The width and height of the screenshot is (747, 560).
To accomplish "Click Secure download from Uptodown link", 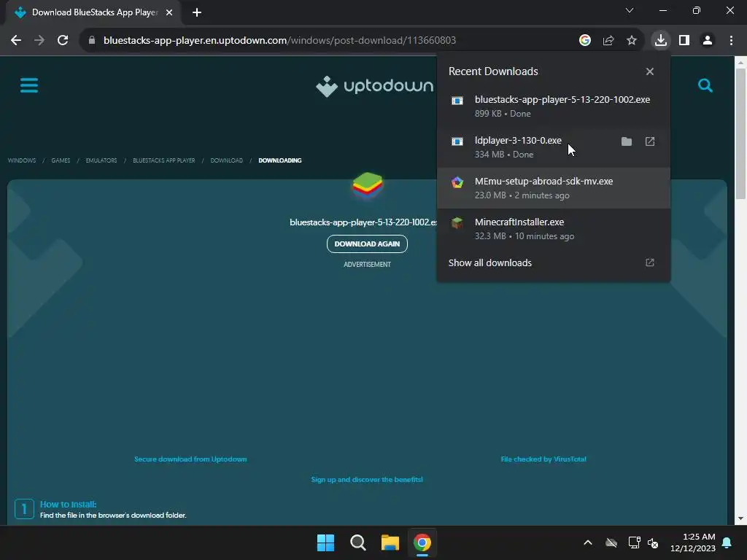I will click(x=190, y=459).
